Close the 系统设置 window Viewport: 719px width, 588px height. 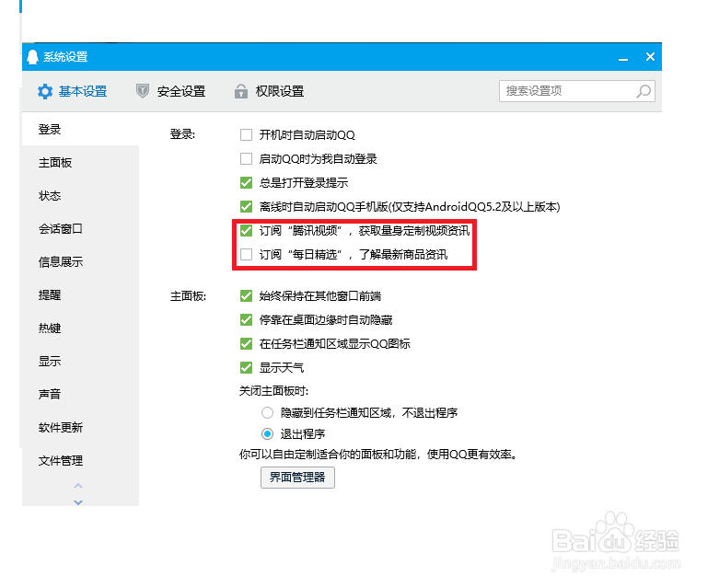point(650,56)
